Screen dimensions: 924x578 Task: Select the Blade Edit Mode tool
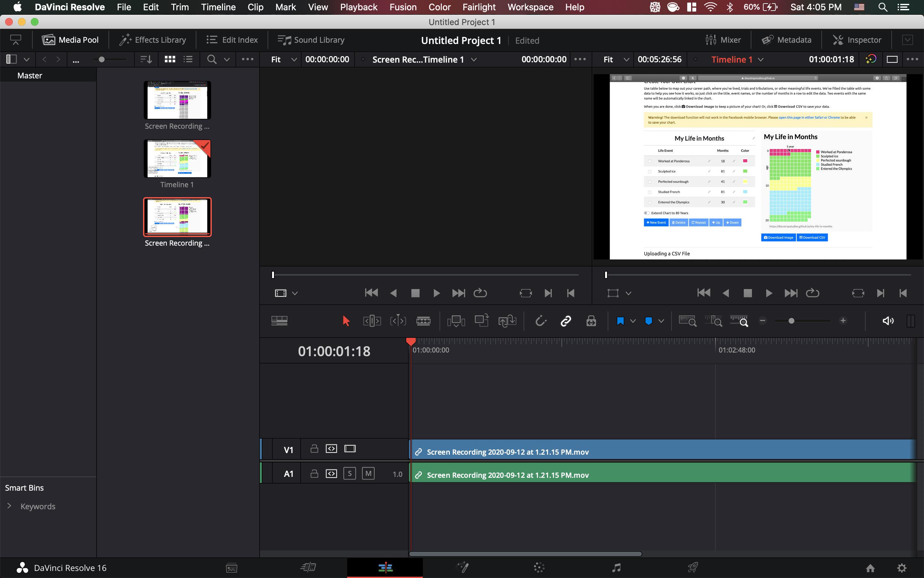coord(424,321)
